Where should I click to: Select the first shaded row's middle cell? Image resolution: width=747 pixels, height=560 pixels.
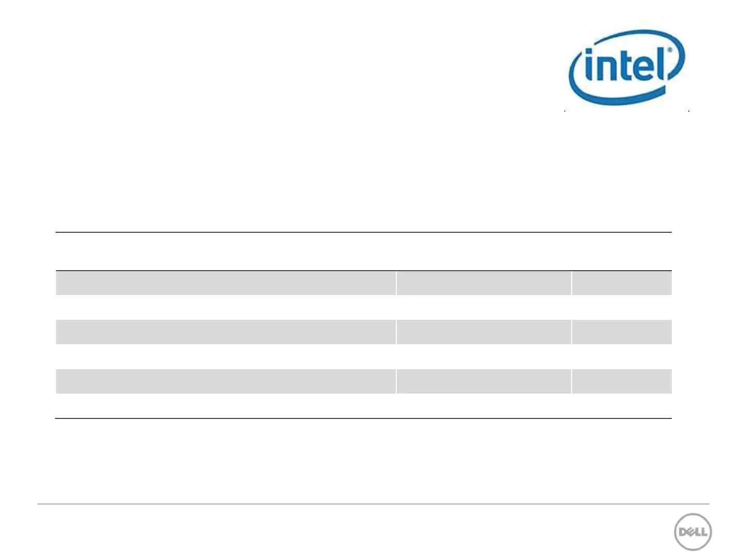click(x=483, y=283)
